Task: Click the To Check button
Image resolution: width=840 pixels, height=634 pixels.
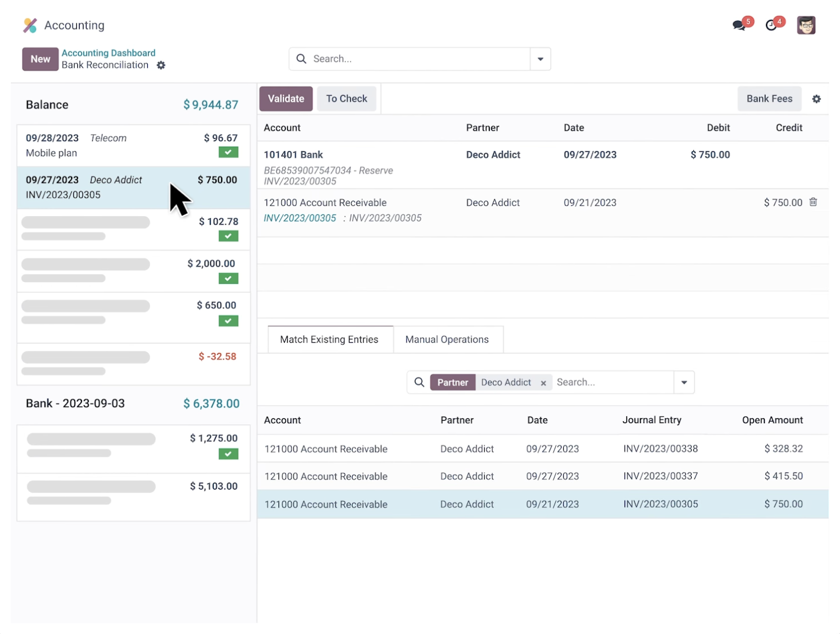Action: pos(347,99)
